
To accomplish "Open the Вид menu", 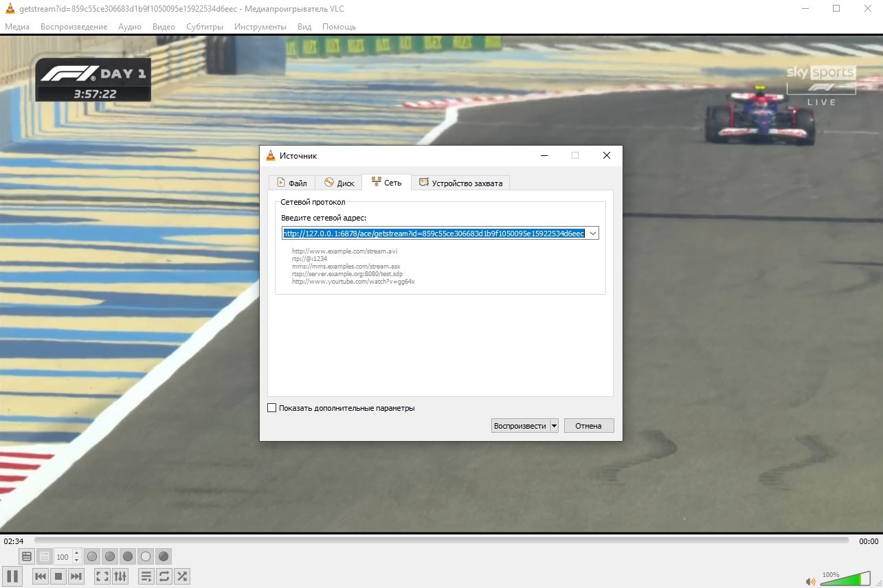I will click(304, 27).
